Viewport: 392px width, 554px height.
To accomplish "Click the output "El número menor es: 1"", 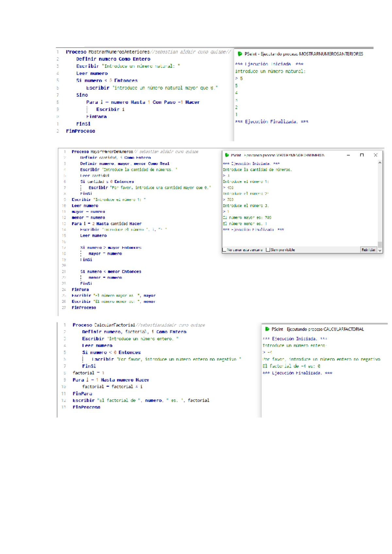I will click(x=245, y=224).
